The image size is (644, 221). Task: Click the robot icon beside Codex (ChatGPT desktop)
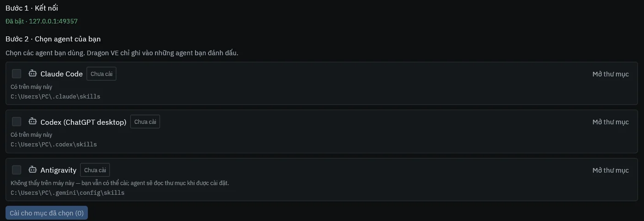pos(32,122)
